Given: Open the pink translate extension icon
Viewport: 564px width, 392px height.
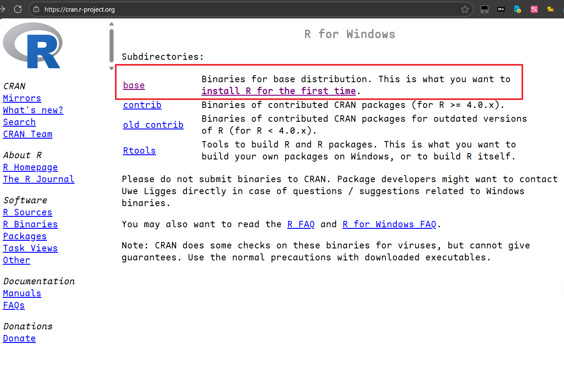Looking at the screenshot, I should tap(534, 9).
